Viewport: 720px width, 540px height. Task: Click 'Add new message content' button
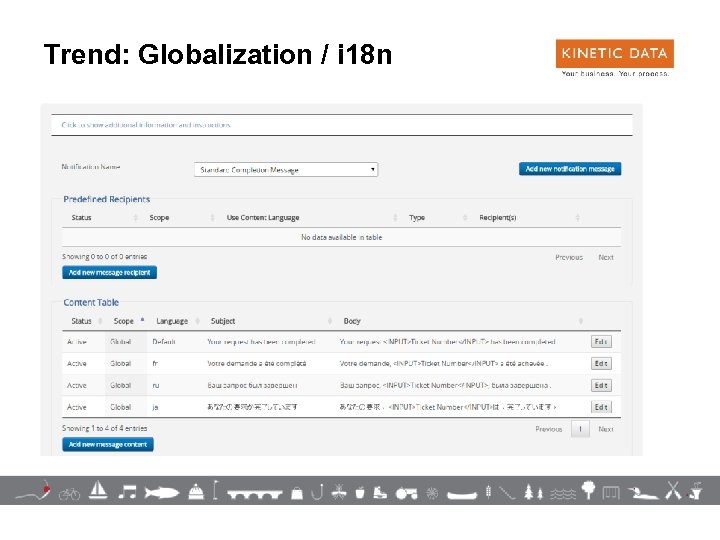pyautogui.click(x=108, y=444)
